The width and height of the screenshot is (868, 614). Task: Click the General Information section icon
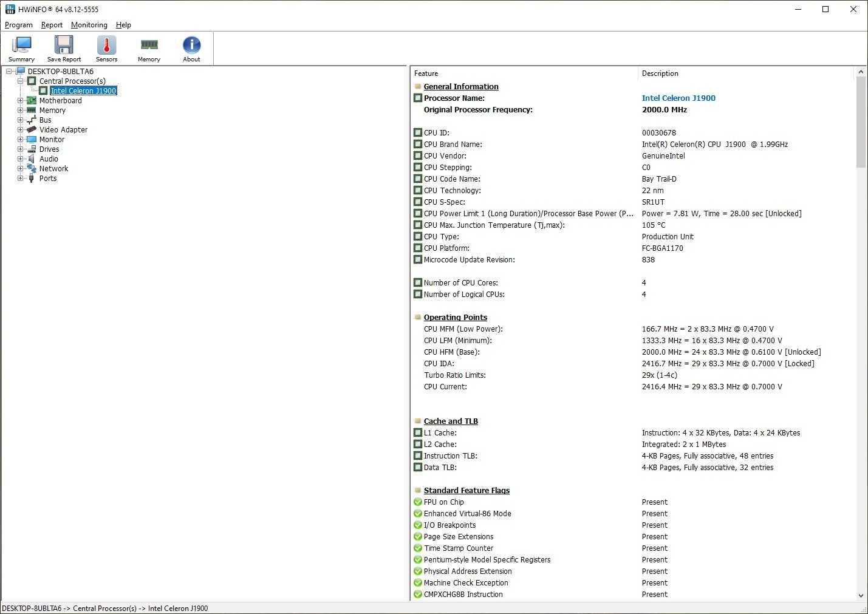[x=418, y=87]
